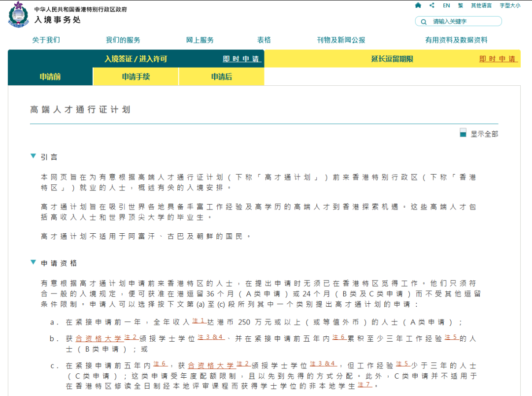This screenshot has height=396, width=532.
Task: Click the search magnifier icon
Action: (x=423, y=22)
